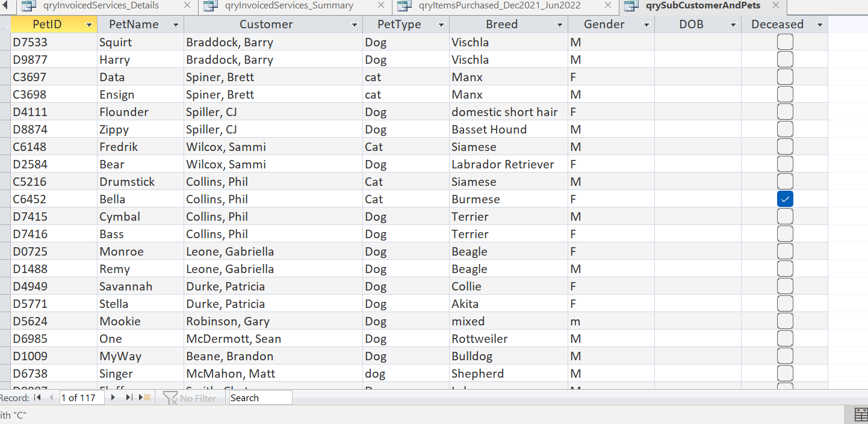
Task: Advance to the next record
Action: (x=112, y=398)
